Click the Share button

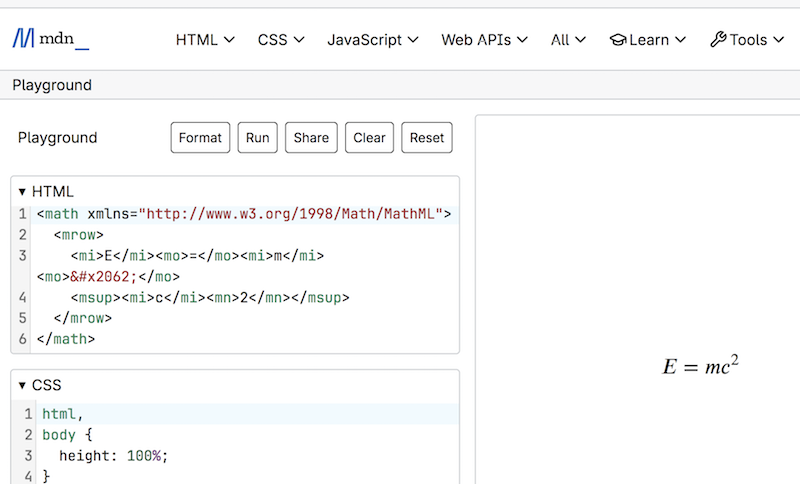pos(311,138)
